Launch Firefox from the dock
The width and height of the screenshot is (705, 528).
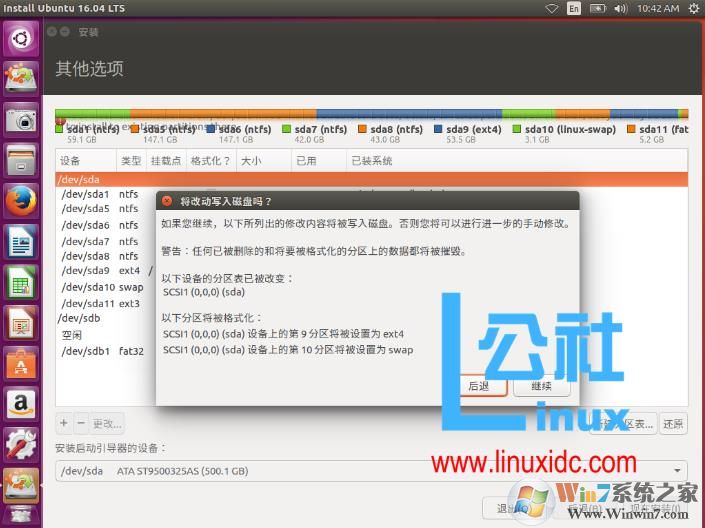click(21, 201)
